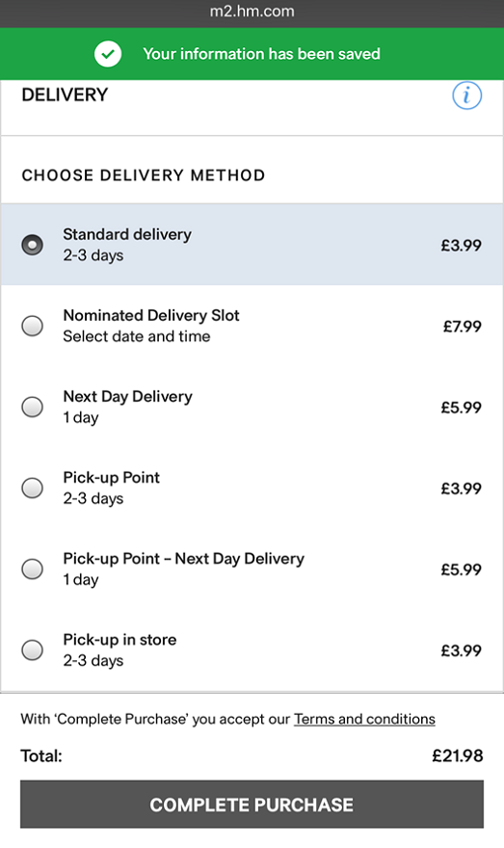Click the Standard delivery £3.99 price
This screenshot has height=848, width=504.
[462, 245]
